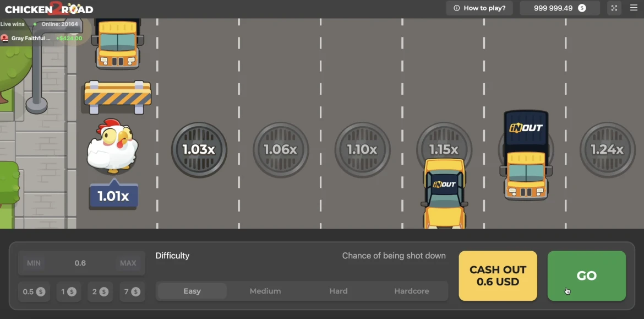Viewport: 644px width, 319px height.
Task: Click the dollar coin icon beside balance
Action: (582, 8)
